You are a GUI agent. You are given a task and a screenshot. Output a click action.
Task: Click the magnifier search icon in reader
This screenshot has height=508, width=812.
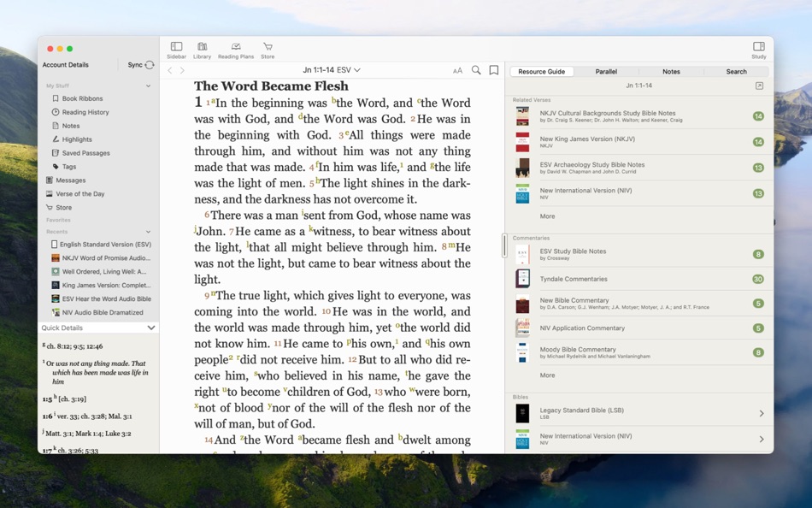pyautogui.click(x=476, y=70)
